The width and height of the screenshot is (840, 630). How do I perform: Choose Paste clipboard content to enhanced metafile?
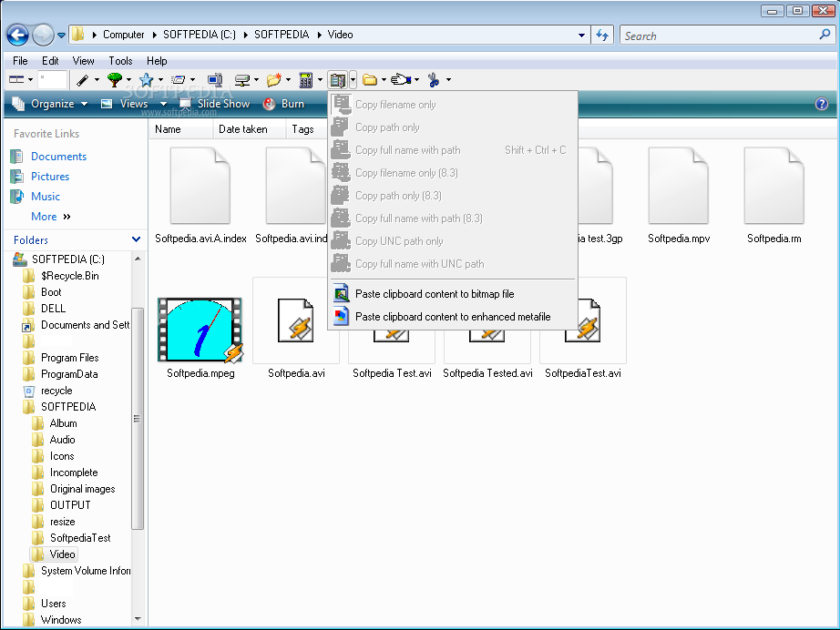(453, 317)
